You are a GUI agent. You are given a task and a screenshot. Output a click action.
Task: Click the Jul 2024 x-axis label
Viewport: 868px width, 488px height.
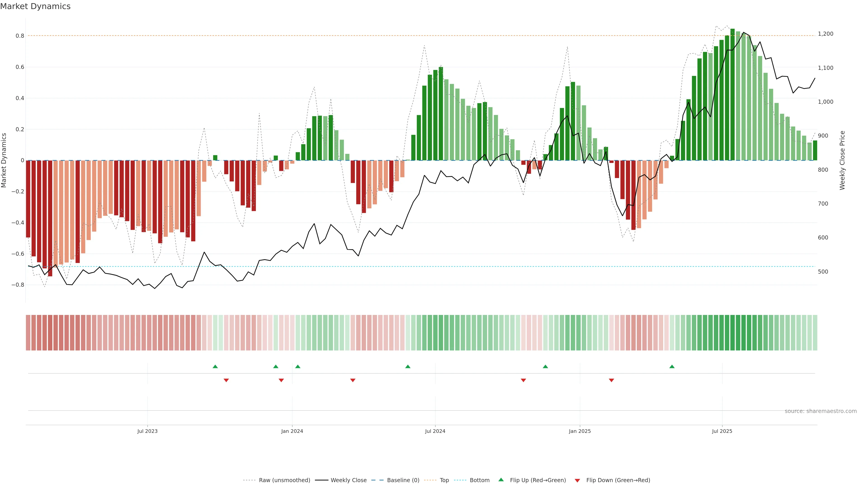pos(435,431)
